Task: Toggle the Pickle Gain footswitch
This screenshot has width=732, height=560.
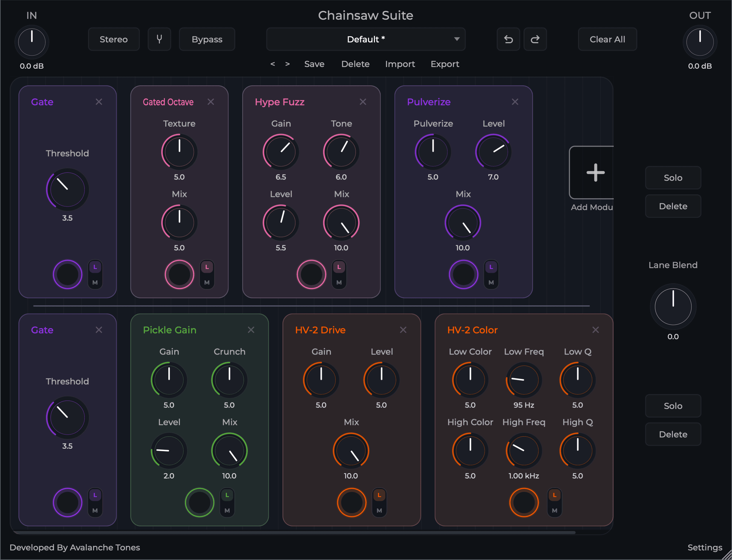Action: tap(199, 502)
